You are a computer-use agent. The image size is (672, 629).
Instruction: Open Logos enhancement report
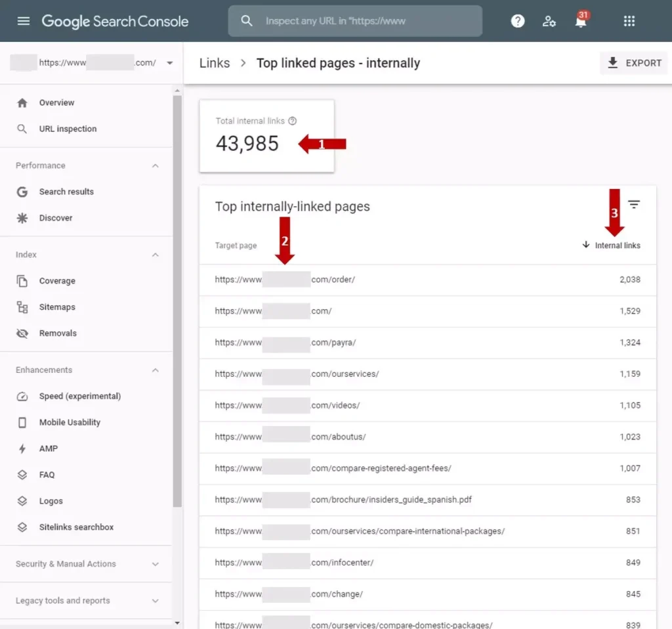pos(51,501)
